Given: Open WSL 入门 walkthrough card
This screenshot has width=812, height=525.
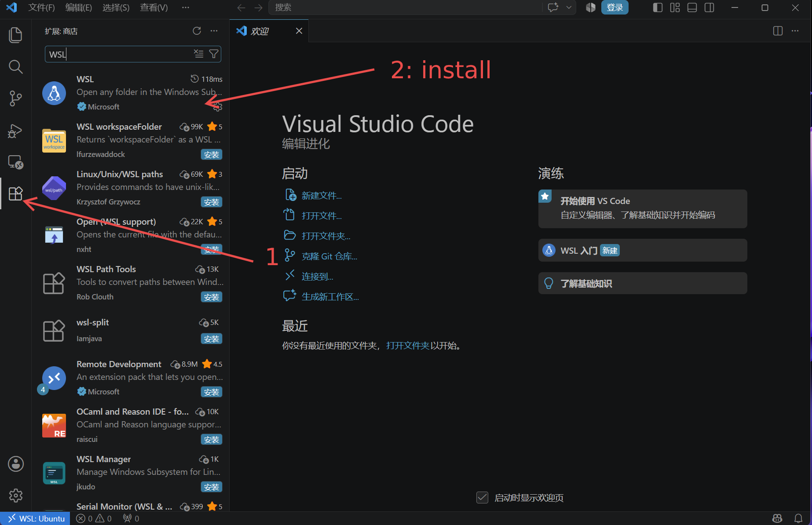Looking at the screenshot, I should pyautogui.click(x=643, y=250).
